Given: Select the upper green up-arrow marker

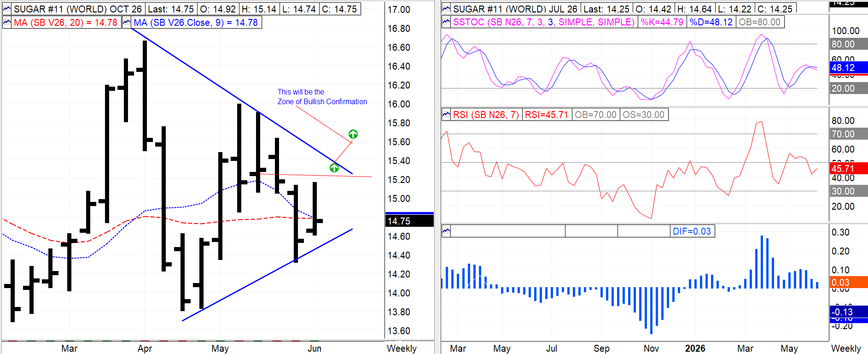Looking at the screenshot, I should [x=353, y=134].
